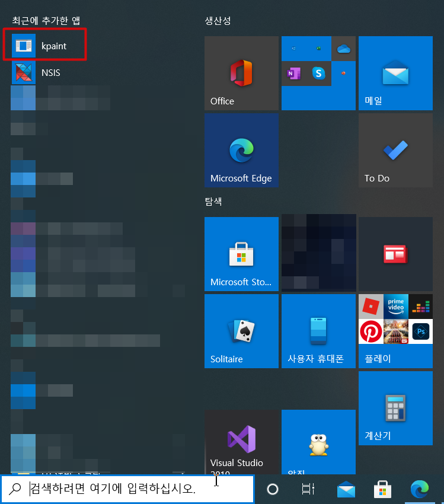Open the kpaint app in recently added
This screenshot has width=444, height=504.
pyautogui.click(x=45, y=46)
